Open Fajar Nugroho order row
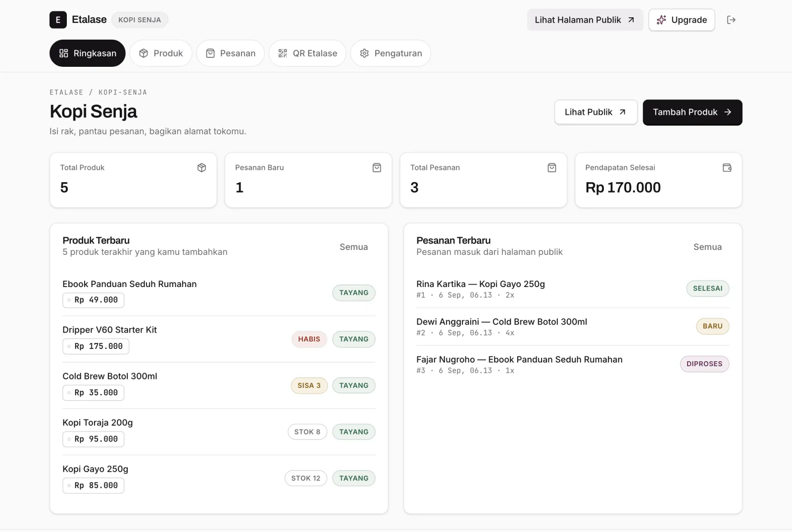This screenshot has height=532, width=792. pyautogui.click(x=573, y=364)
